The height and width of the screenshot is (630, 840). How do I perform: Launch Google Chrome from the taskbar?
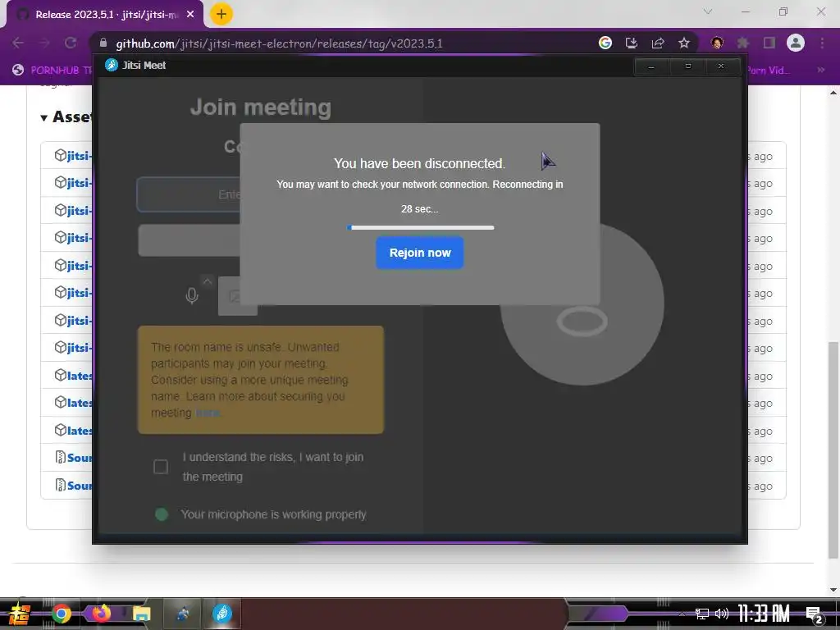(62, 614)
